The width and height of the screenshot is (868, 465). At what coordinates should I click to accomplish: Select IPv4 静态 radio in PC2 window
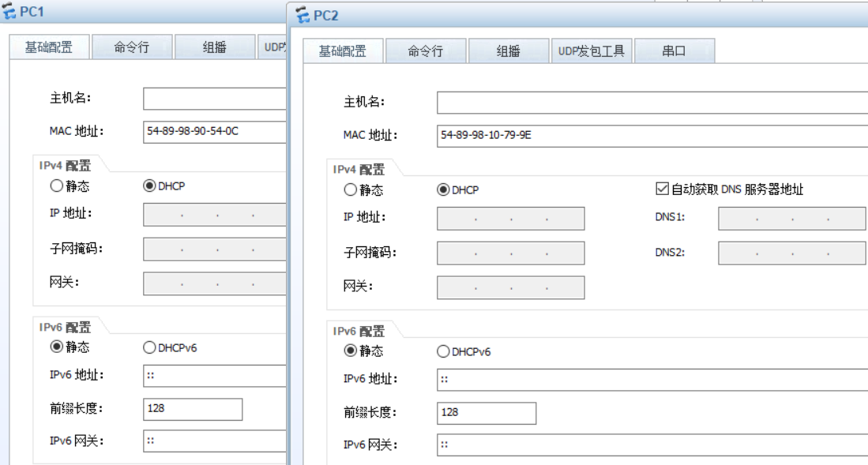(351, 190)
